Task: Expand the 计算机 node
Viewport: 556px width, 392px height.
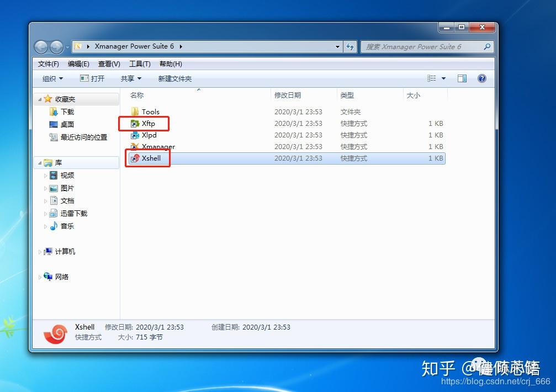Action: pos(40,251)
